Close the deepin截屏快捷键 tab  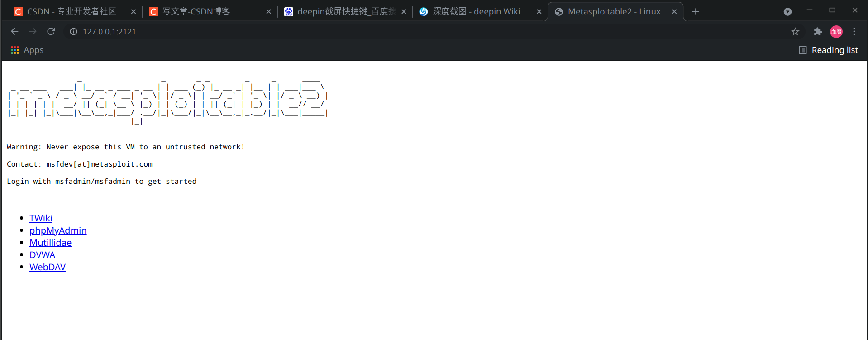404,12
